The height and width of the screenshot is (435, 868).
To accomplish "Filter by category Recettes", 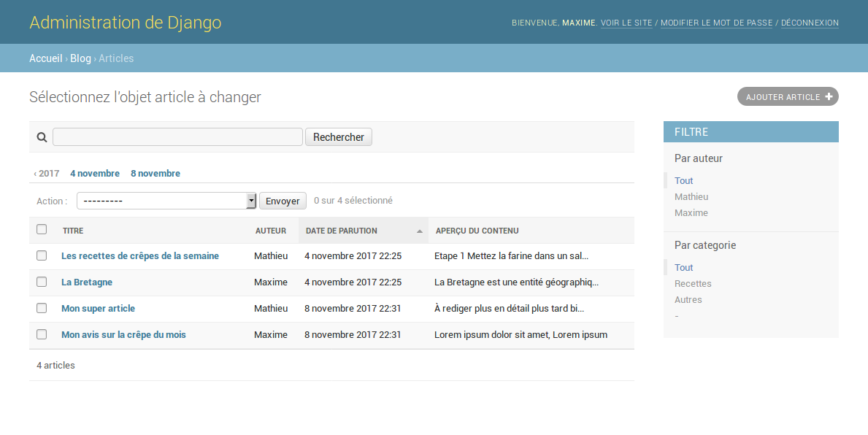I will pyautogui.click(x=693, y=283).
